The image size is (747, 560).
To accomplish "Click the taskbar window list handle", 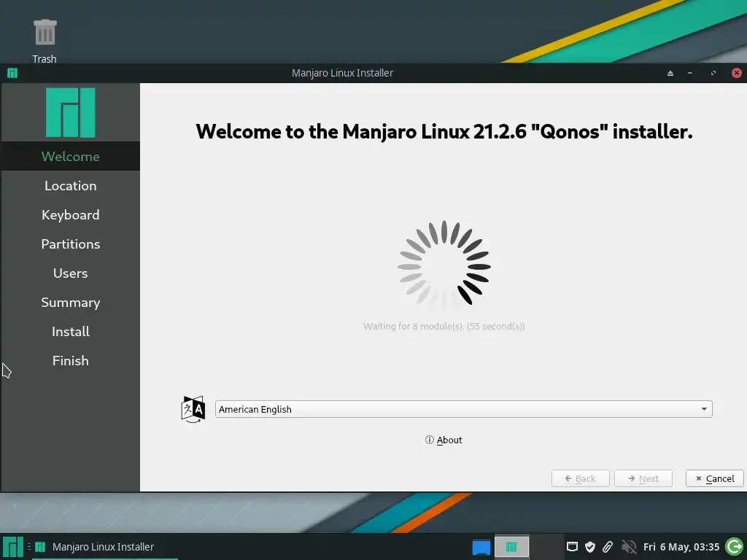I will [x=29, y=547].
